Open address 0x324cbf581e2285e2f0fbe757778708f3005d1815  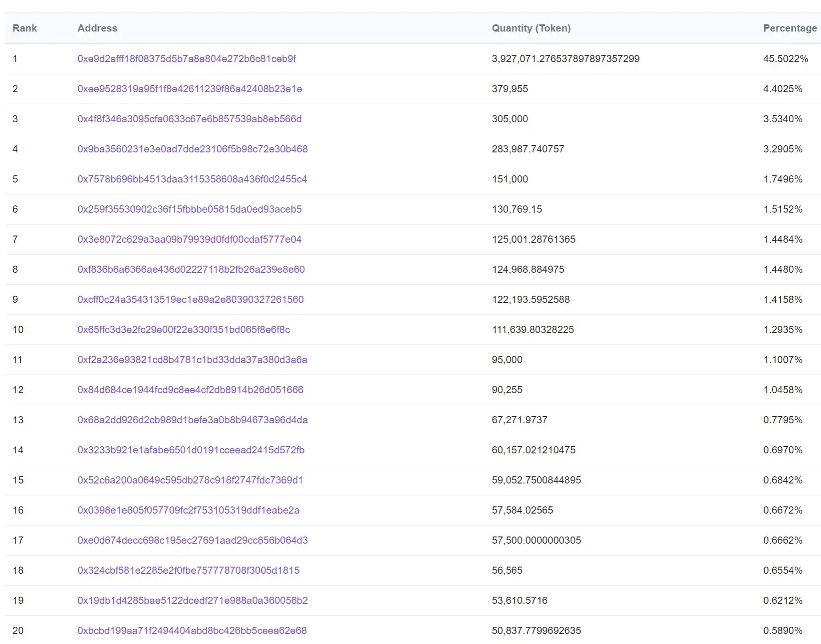pos(189,570)
